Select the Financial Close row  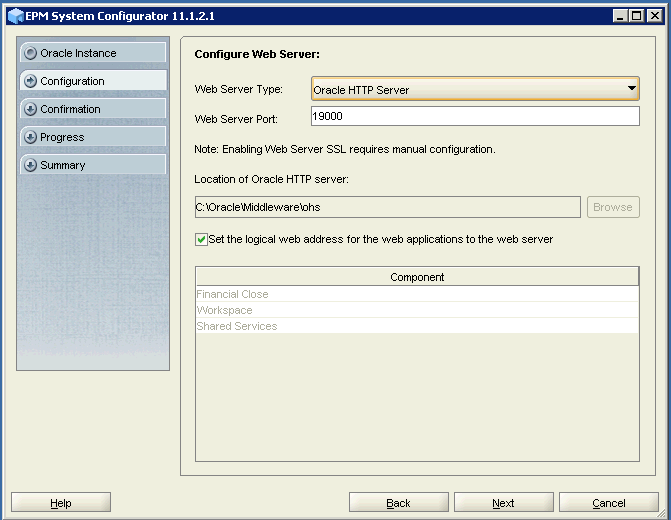click(417, 294)
